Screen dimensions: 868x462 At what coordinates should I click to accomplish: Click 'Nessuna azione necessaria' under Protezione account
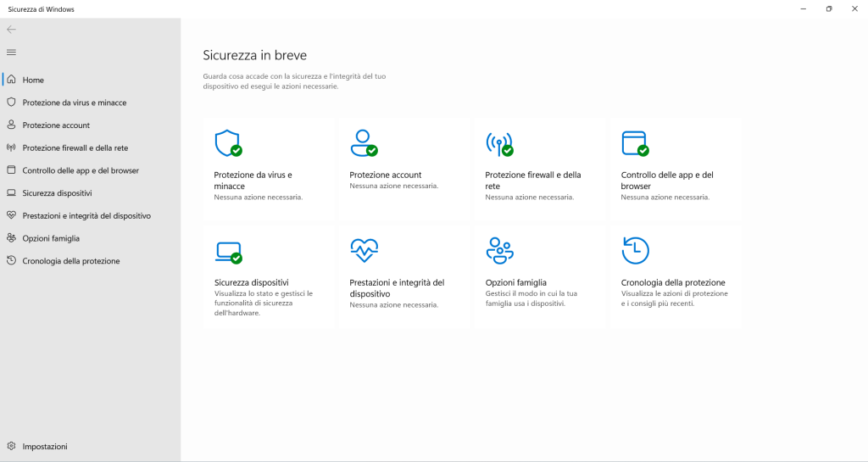(393, 186)
